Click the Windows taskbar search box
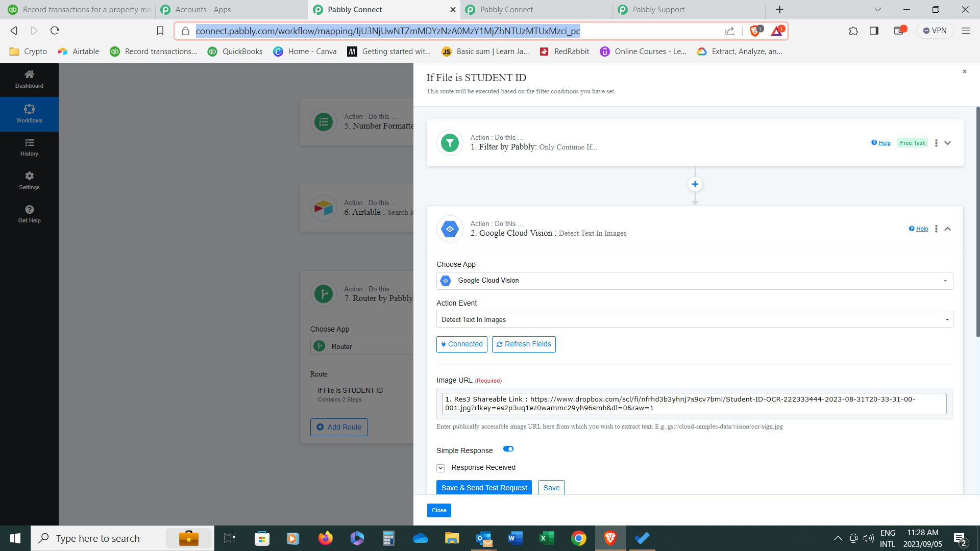Image resolution: width=980 pixels, height=551 pixels. point(122,538)
